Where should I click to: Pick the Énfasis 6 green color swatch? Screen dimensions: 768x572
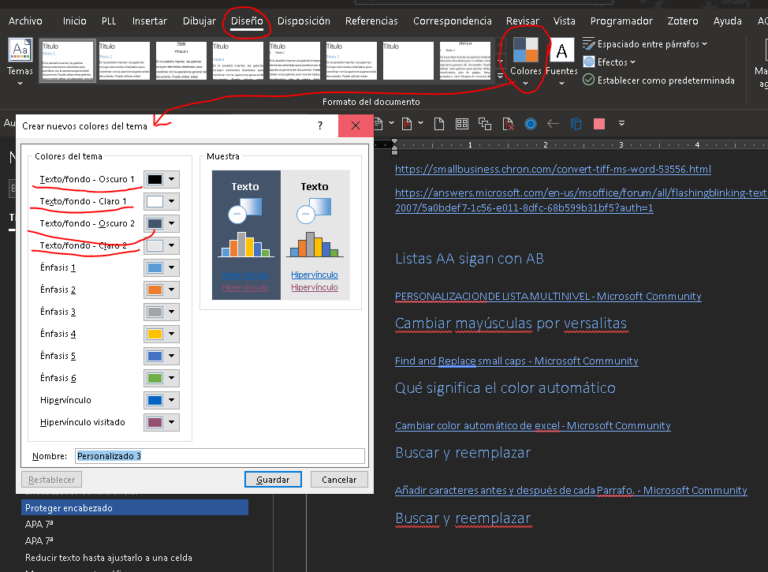point(155,378)
